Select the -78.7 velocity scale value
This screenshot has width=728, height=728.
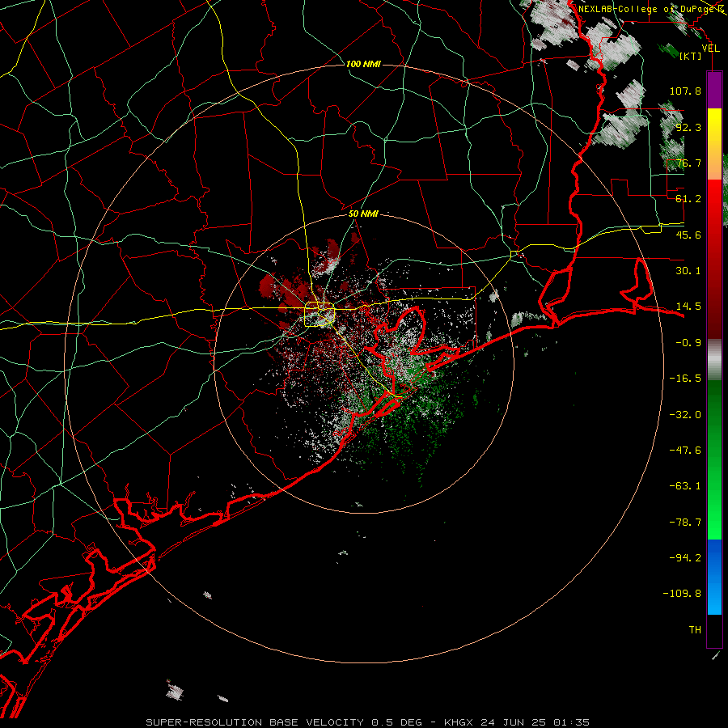tap(685, 523)
